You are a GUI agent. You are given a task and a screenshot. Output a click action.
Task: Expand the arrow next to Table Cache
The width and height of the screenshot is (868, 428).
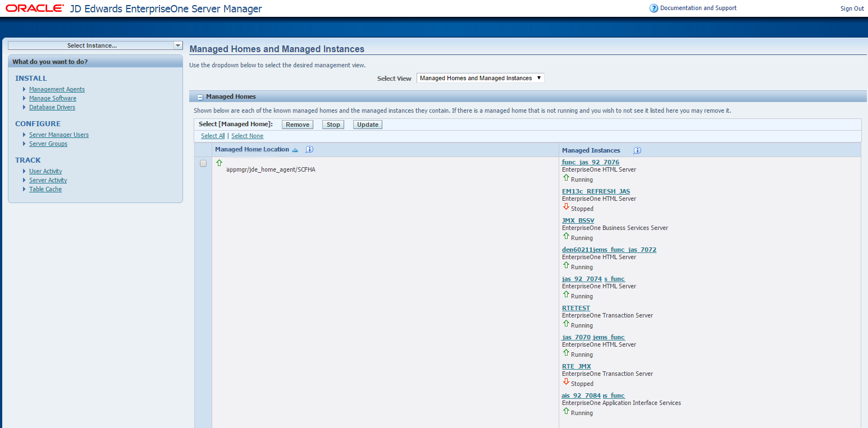[24, 189]
